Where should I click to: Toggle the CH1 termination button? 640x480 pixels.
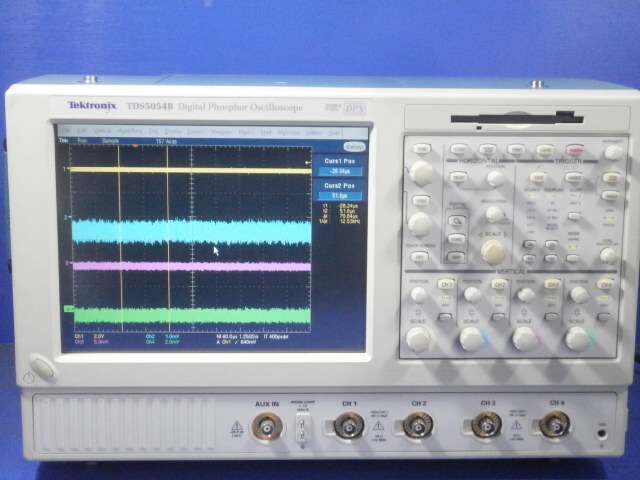click(445, 317)
